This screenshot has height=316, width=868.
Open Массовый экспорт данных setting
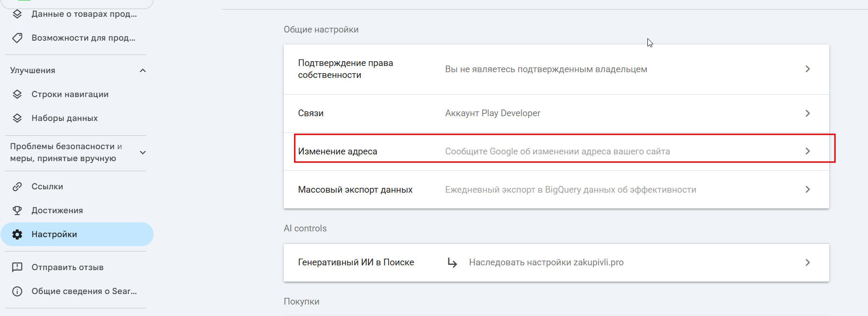click(556, 190)
